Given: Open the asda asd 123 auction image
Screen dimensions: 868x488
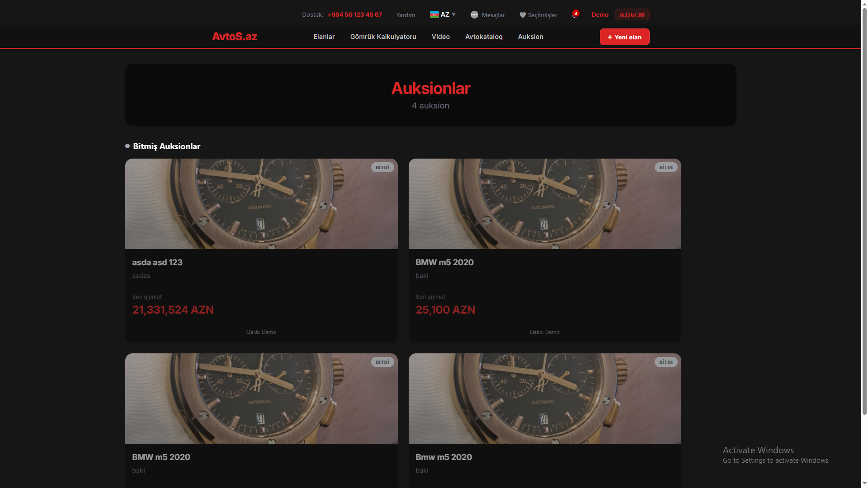Looking at the screenshot, I should pyautogui.click(x=261, y=204).
